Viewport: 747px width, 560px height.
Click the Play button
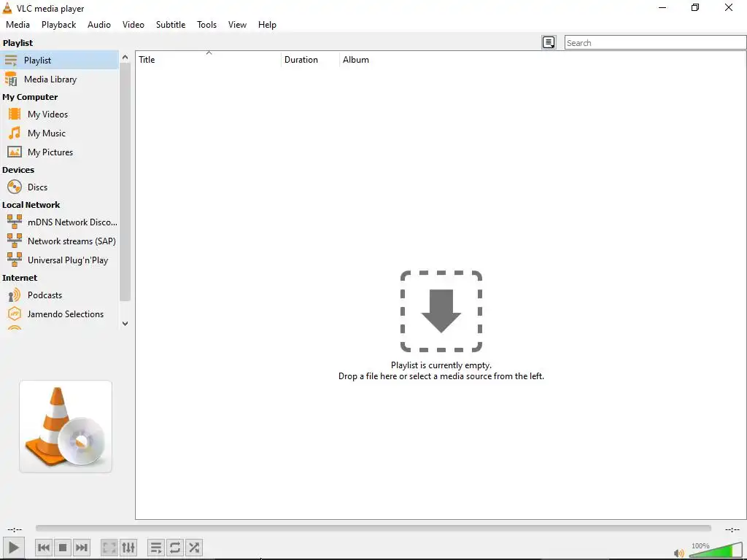[x=13, y=548]
